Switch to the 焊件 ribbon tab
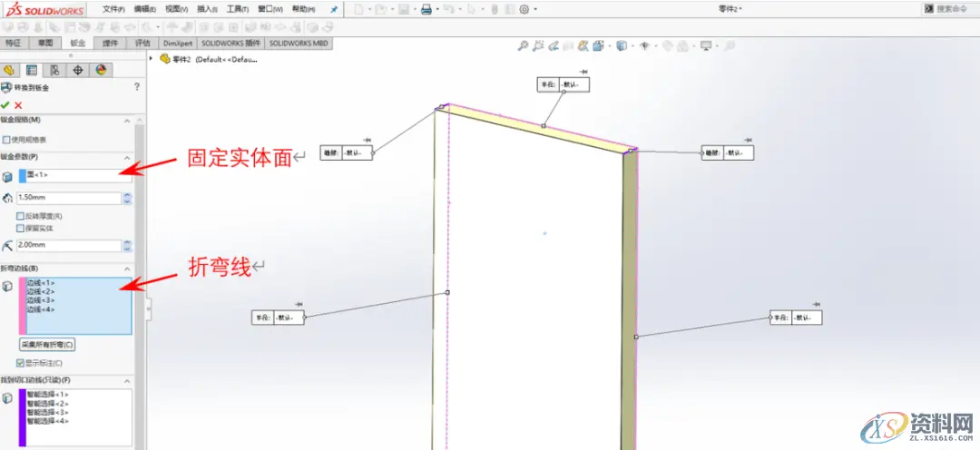This screenshot has height=450, width=980. click(x=111, y=44)
